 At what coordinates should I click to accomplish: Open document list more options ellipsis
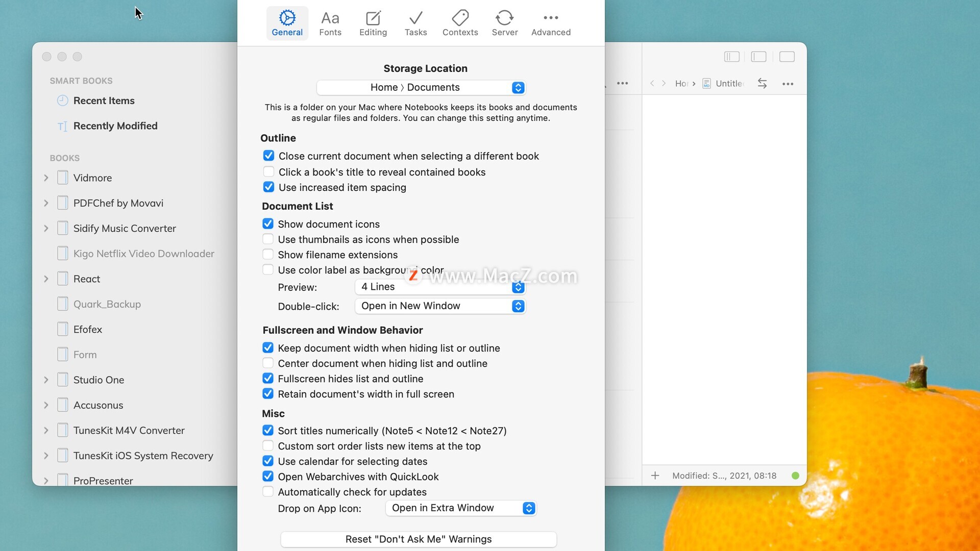point(622,83)
